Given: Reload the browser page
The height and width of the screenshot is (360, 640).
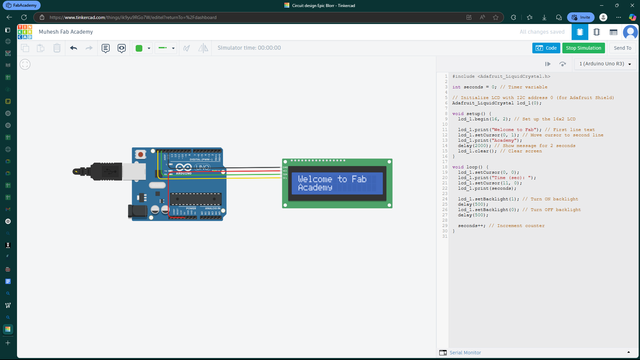Looking at the screenshot, I should tap(24, 18).
